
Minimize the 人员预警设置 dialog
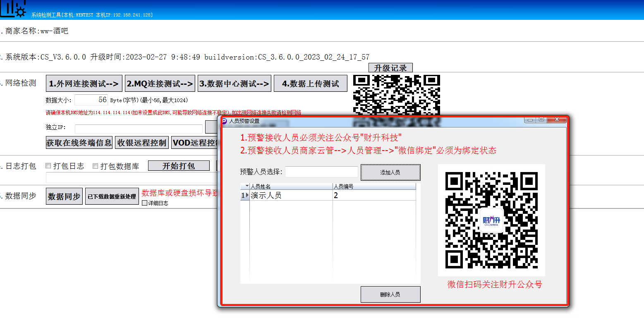(530, 120)
